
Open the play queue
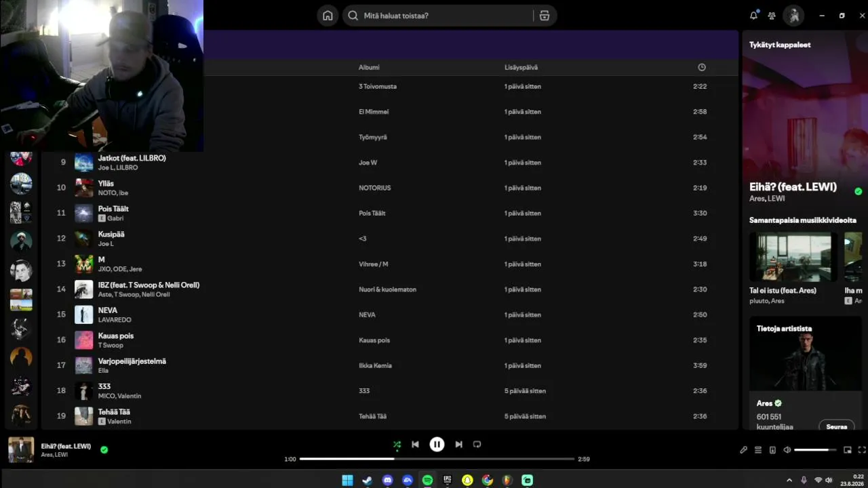(x=758, y=450)
